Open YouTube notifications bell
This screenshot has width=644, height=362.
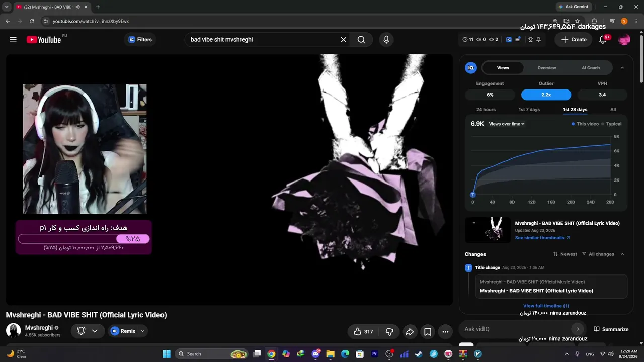[x=603, y=40]
